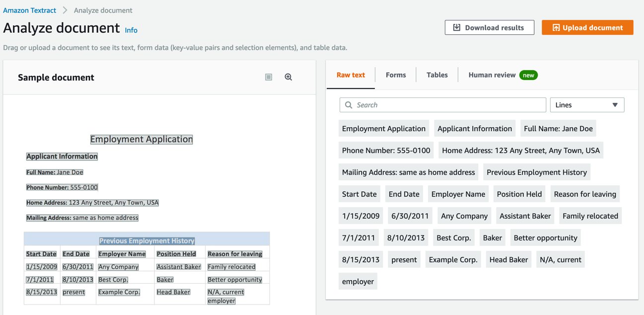Toggle the bounding box overlay icon

[x=269, y=77]
